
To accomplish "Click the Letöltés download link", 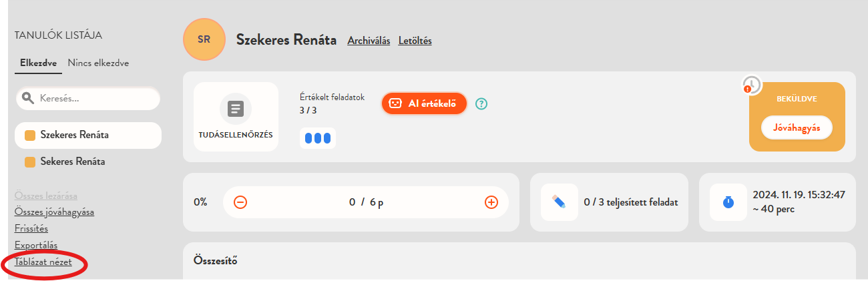I will pyautogui.click(x=415, y=41).
